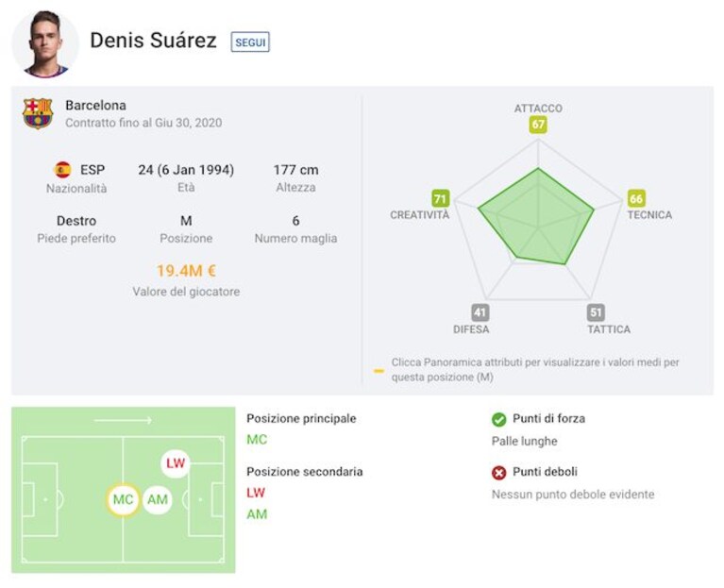Open the Barcelona team link

pyautogui.click(x=95, y=105)
